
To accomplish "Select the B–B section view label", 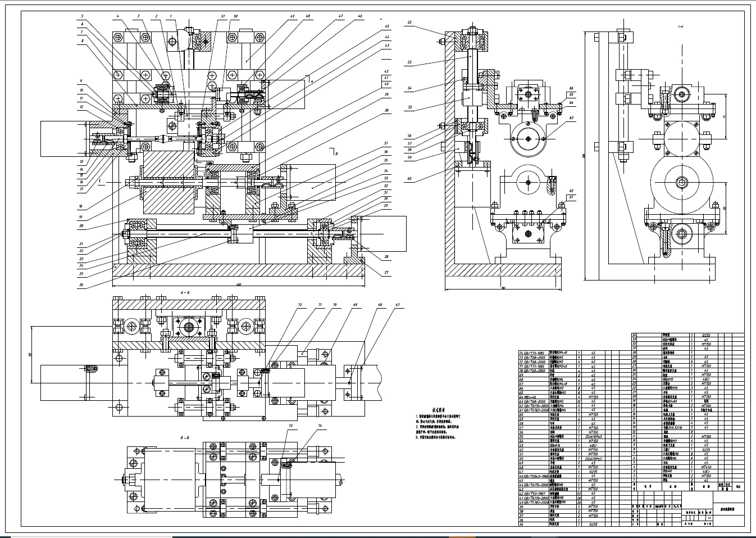I will coord(184,437).
